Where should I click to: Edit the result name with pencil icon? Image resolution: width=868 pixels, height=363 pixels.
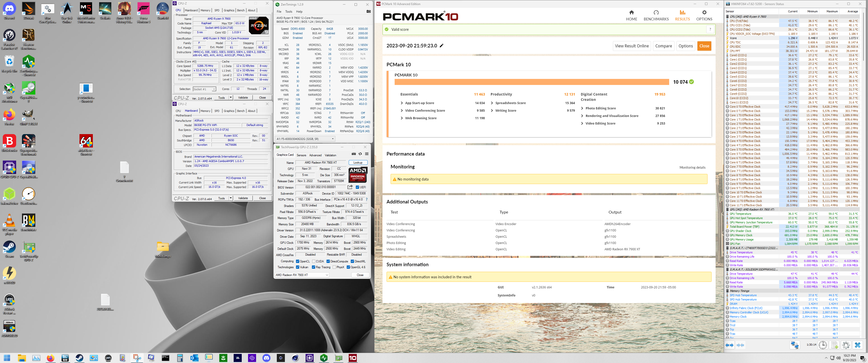(x=441, y=45)
